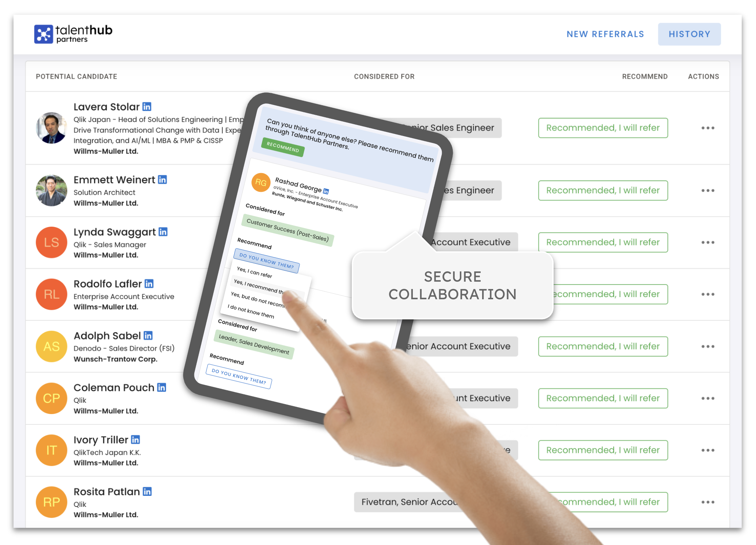Click Lavera Stolar's recommendation status button
Screen dimensions: 756x545
(603, 128)
